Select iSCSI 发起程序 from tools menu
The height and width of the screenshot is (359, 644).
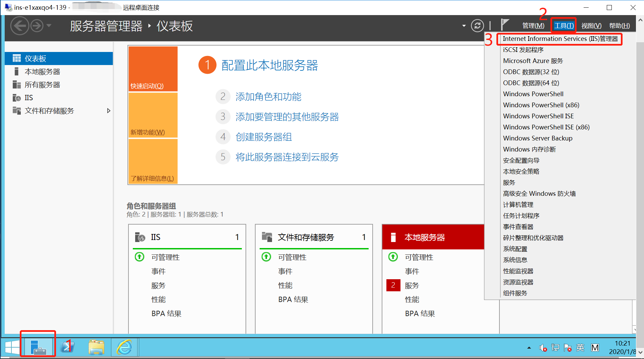coord(523,50)
